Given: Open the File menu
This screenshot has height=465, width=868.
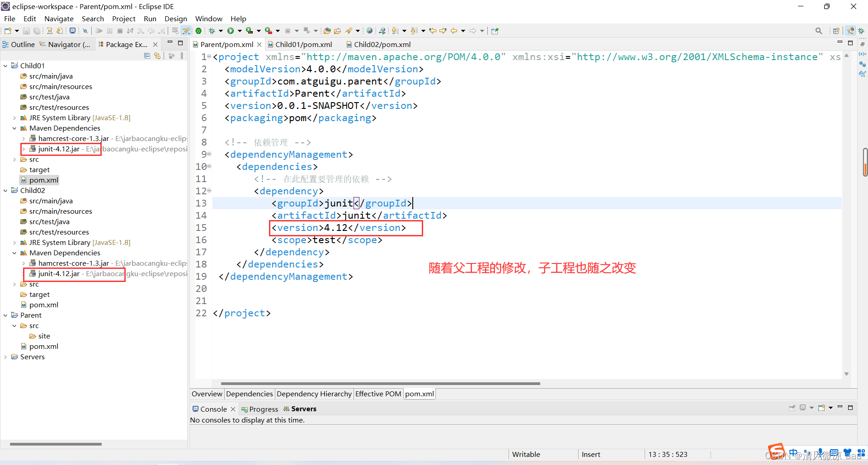Looking at the screenshot, I should tap(9, 19).
